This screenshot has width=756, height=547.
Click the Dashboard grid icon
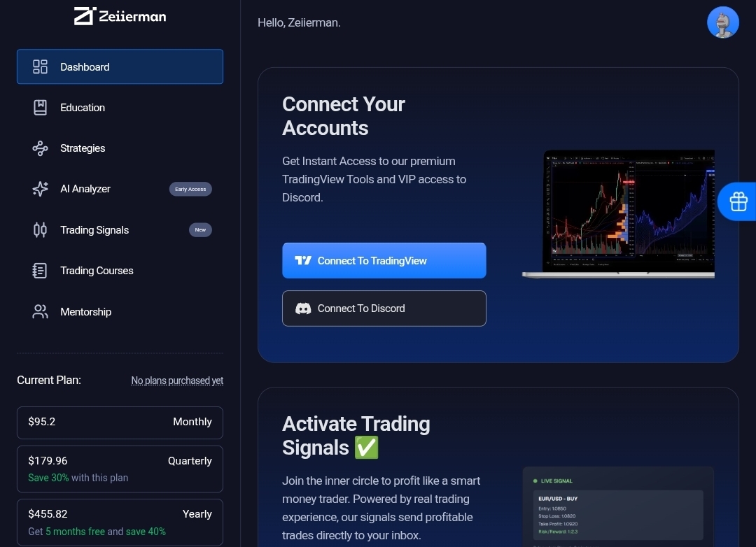click(40, 67)
